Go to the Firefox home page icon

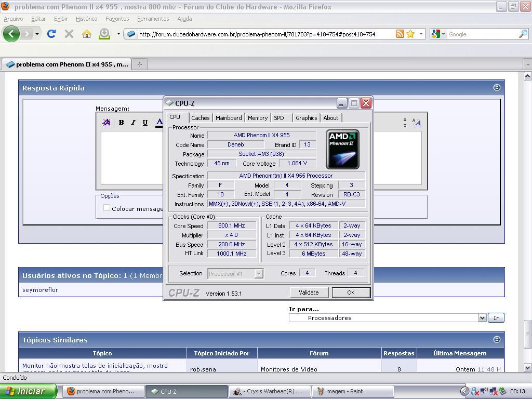pos(87,34)
